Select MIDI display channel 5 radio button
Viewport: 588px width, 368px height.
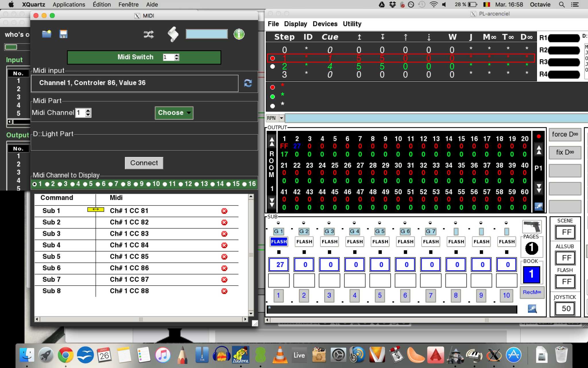coord(85,184)
